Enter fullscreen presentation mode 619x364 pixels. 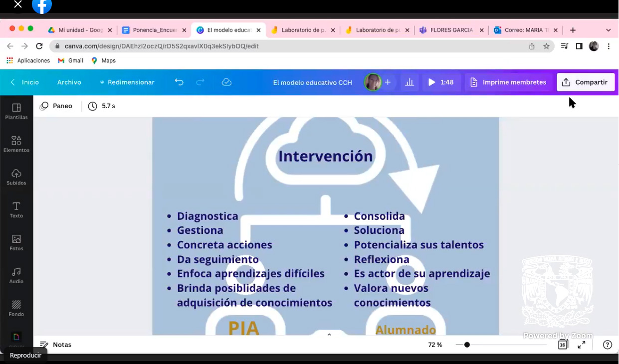(x=582, y=345)
